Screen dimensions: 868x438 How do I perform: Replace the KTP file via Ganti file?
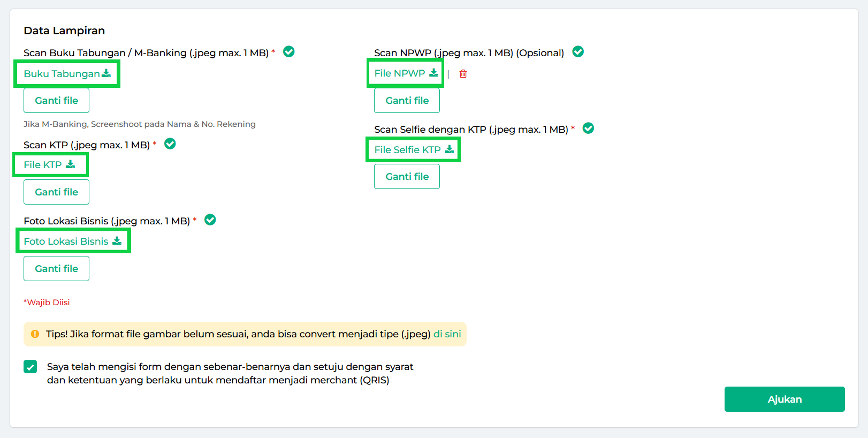pyautogui.click(x=56, y=192)
